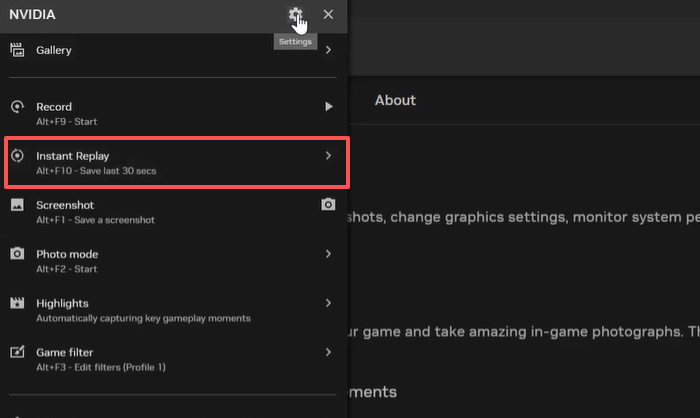Close the NVIDIA overlay panel

tap(328, 15)
